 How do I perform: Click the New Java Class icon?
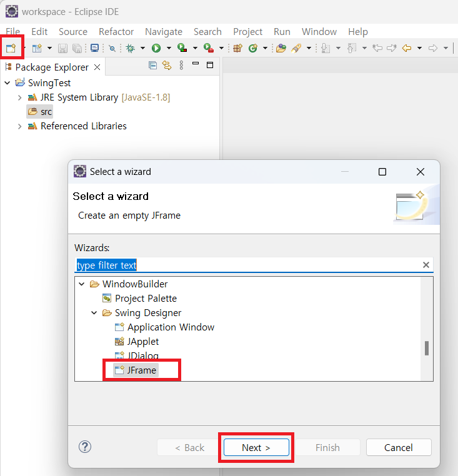[252, 48]
